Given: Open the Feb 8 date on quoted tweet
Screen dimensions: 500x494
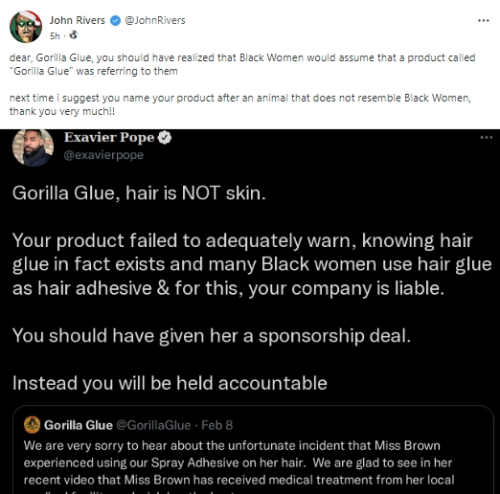Looking at the screenshot, I should click(x=217, y=425).
